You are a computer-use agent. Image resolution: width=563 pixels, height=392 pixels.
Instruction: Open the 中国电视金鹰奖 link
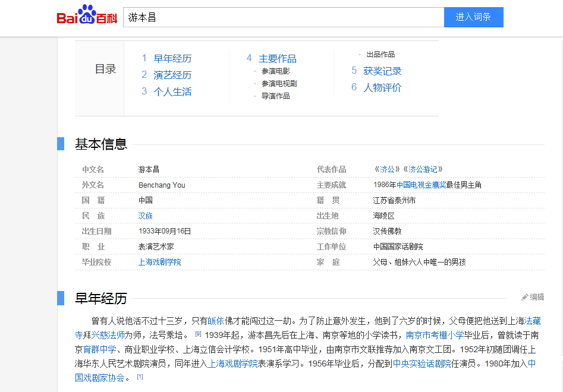421,185
